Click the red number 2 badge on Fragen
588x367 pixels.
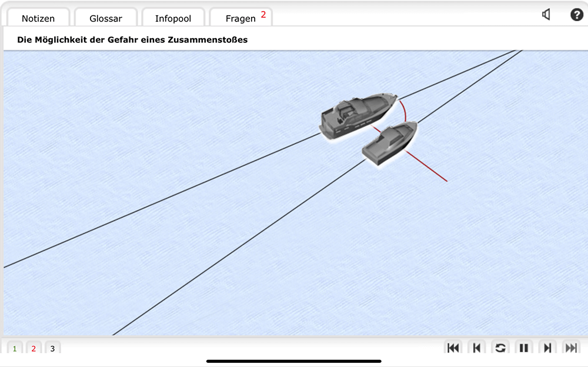click(263, 15)
